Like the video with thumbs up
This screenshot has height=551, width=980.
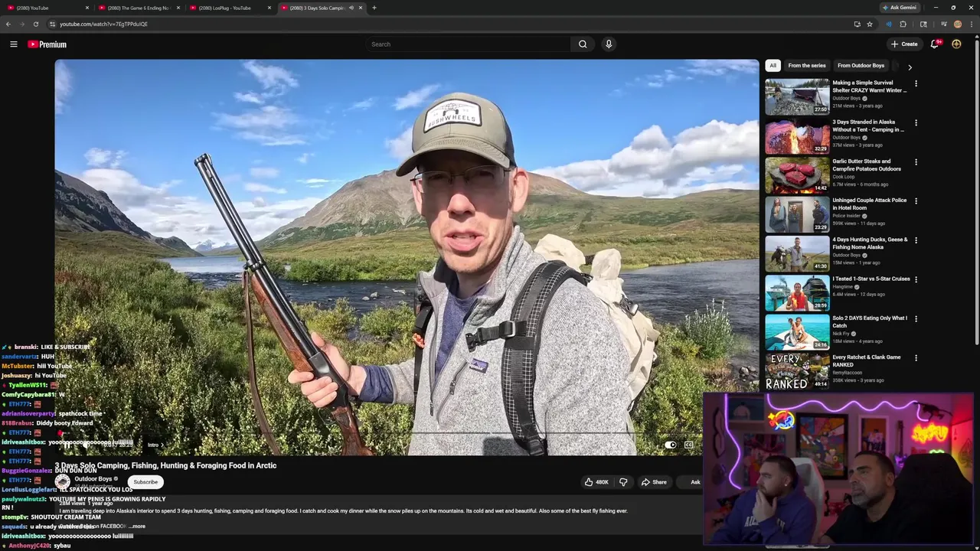pos(596,482)
